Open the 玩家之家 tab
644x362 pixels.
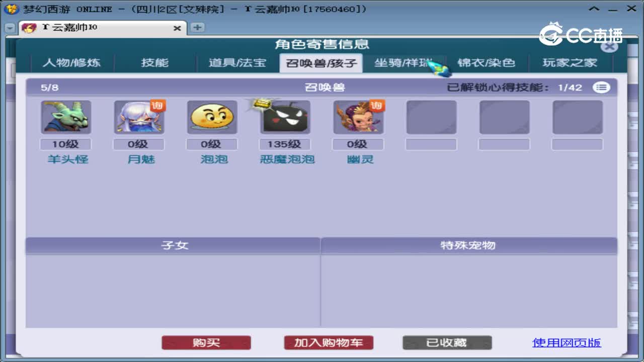[x=570, y=63]
